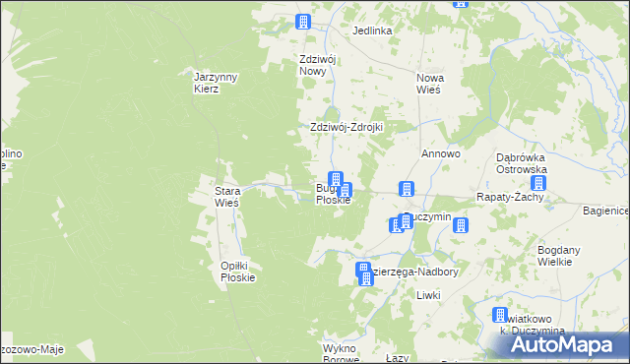Click the building marker west of Jedlinka
The height and width of the screenshot is (364, 630).
click(303, 22)
